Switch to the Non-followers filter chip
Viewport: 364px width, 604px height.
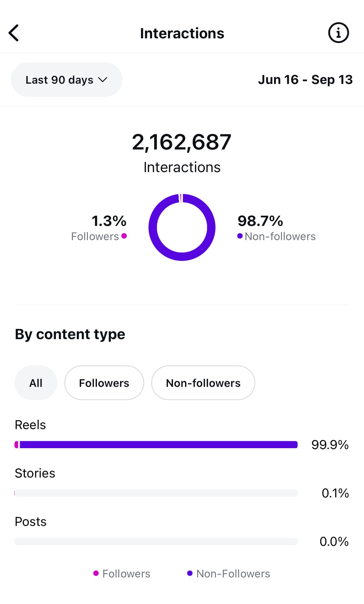pos(203,383)
